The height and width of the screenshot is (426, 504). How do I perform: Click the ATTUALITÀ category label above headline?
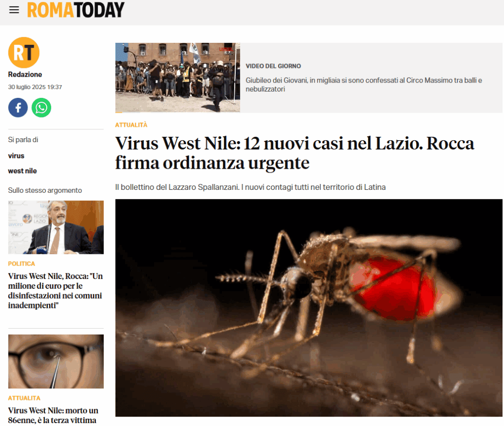[x=131, y=125]
